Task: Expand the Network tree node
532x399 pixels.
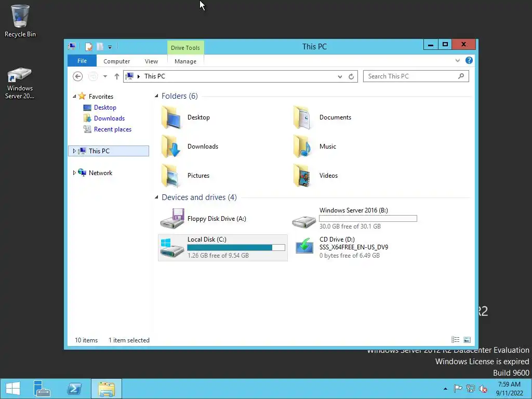Action: coord(74,172)
